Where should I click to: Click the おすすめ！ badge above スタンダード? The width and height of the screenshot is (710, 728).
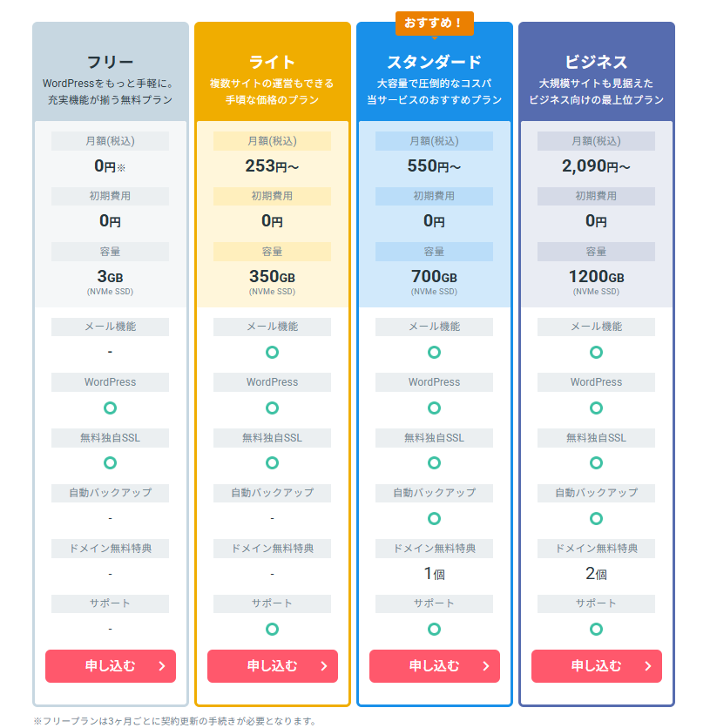pyautogui.click(x=435, y=24)
